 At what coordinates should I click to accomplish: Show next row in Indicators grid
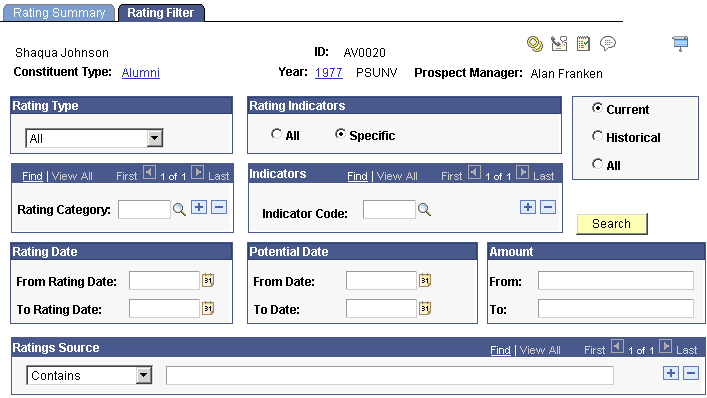(x=523, y=173)
